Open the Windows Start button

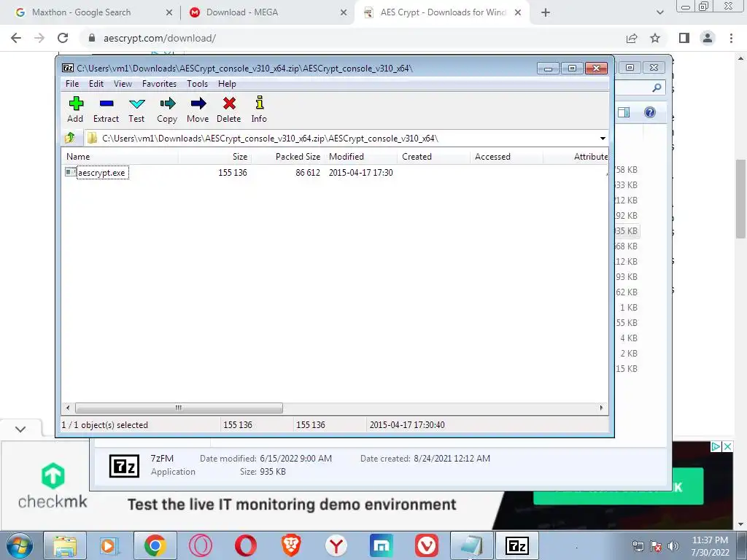tap(19, 545)
